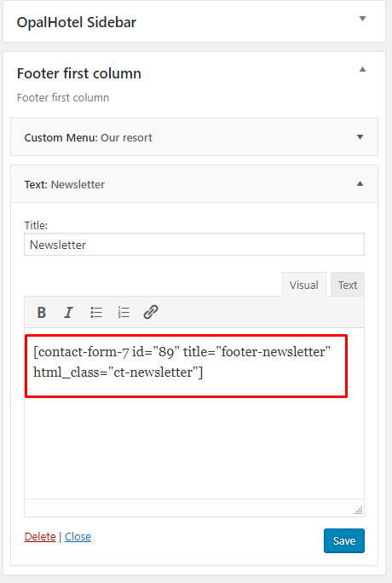The height and width of the screenshot is (583, 392).
Task: Open the insert link tool
Action: point(151,312)
